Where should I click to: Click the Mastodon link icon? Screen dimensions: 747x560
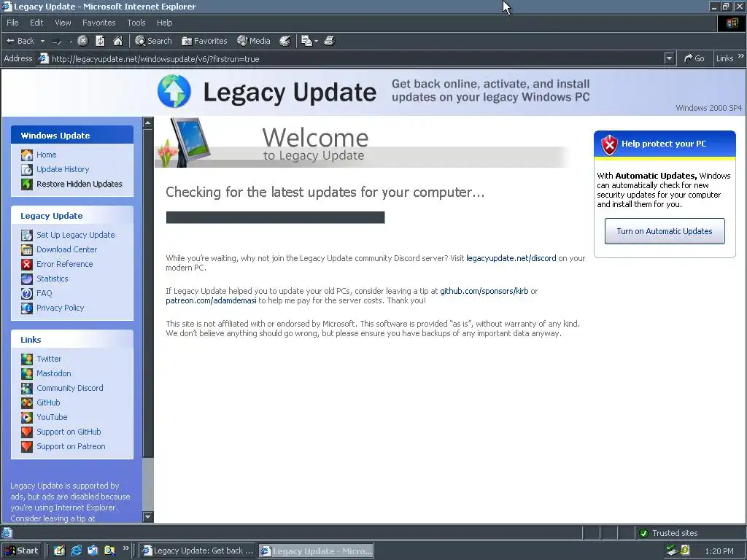click(x=27, y=373)
